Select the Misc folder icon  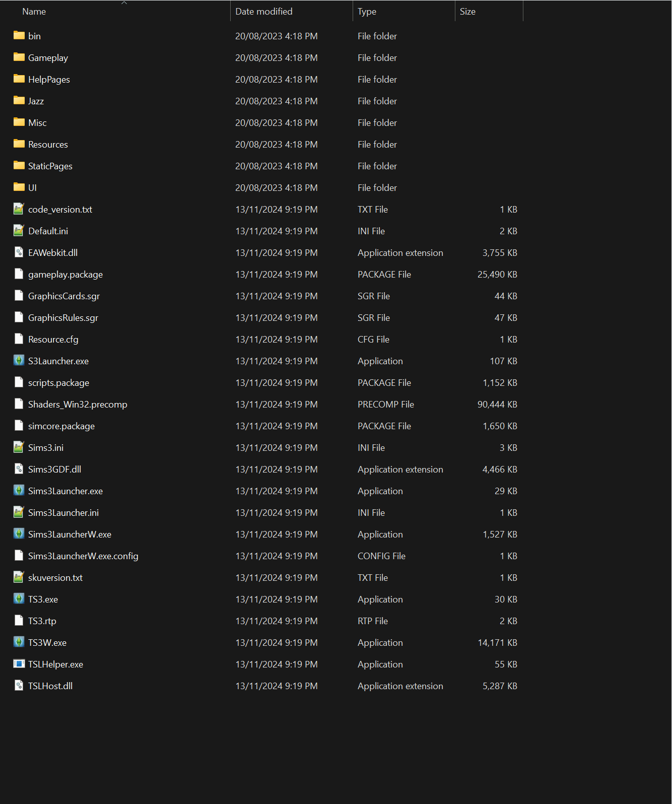(x=19, y=122)
